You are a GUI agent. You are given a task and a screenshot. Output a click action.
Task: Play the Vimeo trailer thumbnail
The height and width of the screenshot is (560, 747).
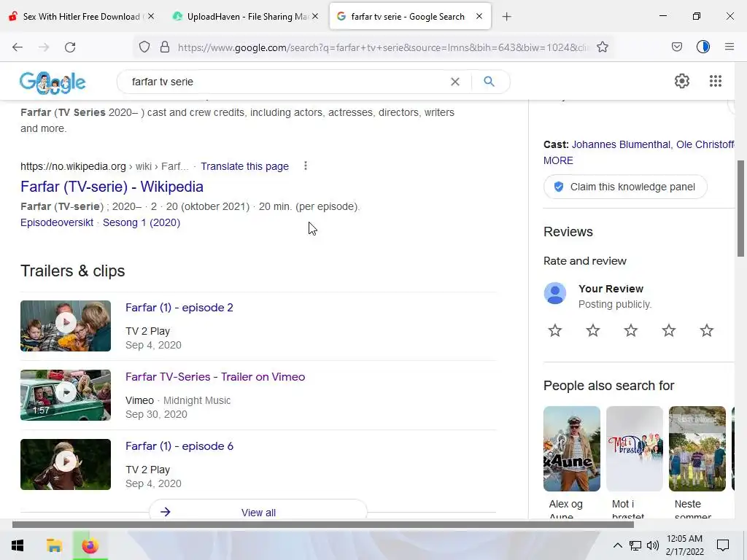(x=66, y=394)
